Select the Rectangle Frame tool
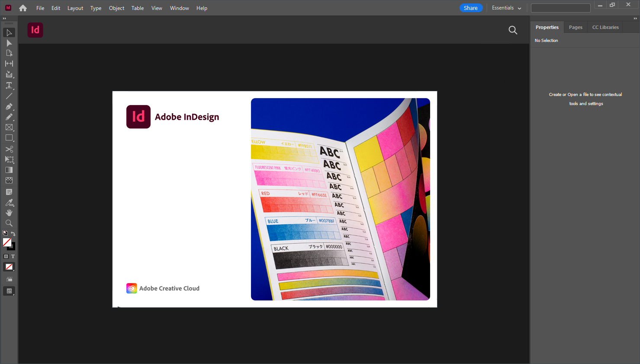Screen dimensions: 640x364 (9, 128)
